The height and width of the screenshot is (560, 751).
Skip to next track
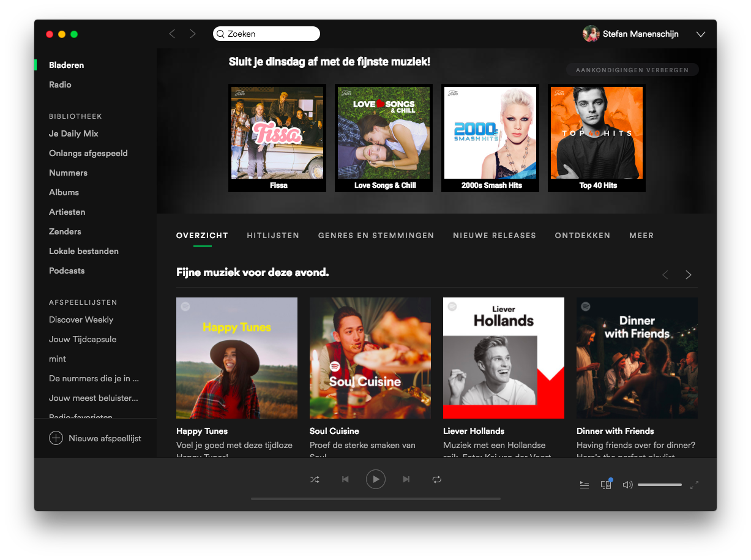coord(406,479)
